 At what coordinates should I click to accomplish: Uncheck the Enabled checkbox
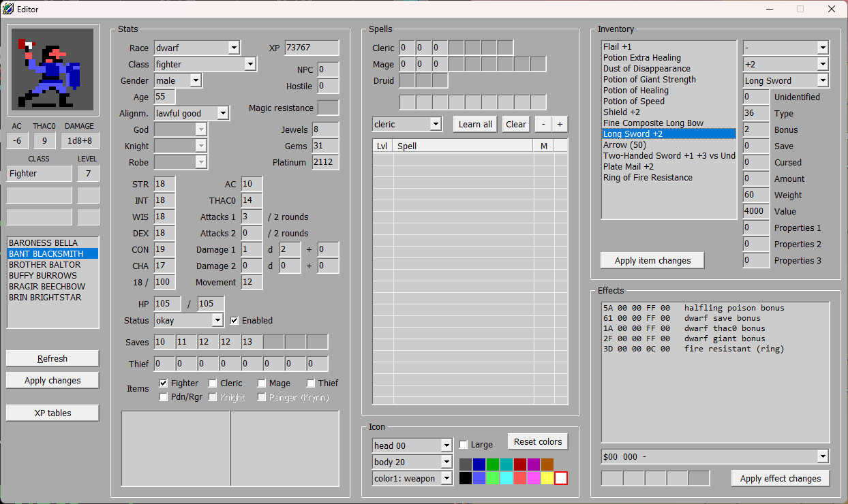click(x=234, y=321)
